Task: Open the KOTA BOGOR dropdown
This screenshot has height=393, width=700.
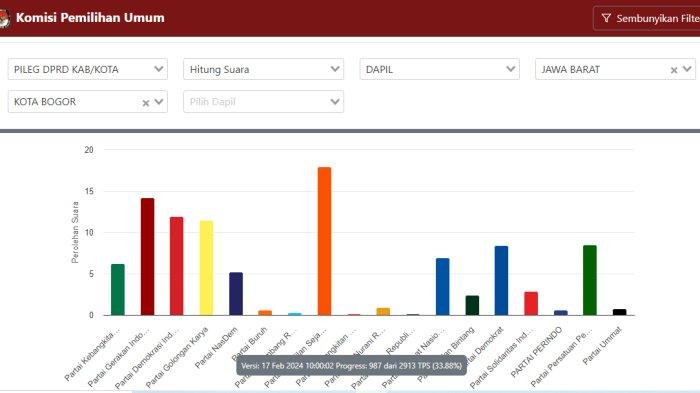Action: 88,102
